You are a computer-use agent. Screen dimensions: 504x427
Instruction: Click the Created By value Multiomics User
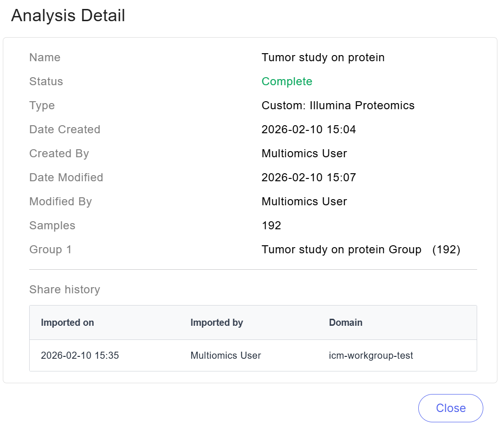pyautogui.click(x=304, y=153)
